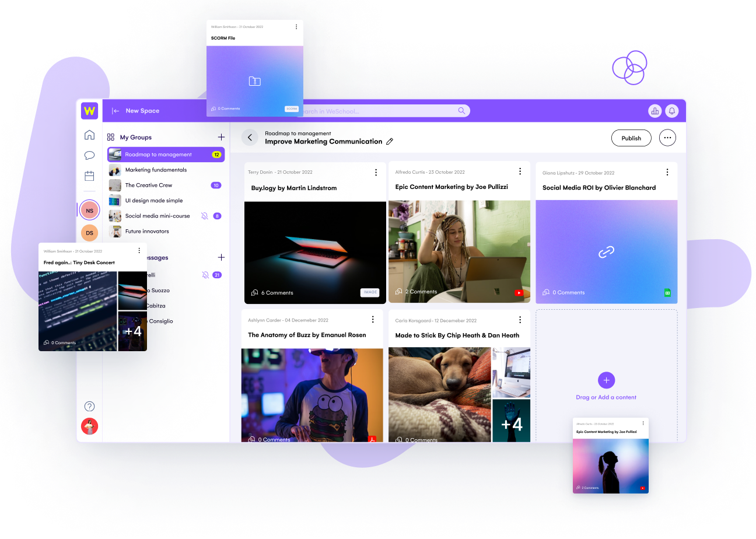Open options menu on Tiny Desk Concert card
This screenshot has height=539, width=756.
coord(139,250)
